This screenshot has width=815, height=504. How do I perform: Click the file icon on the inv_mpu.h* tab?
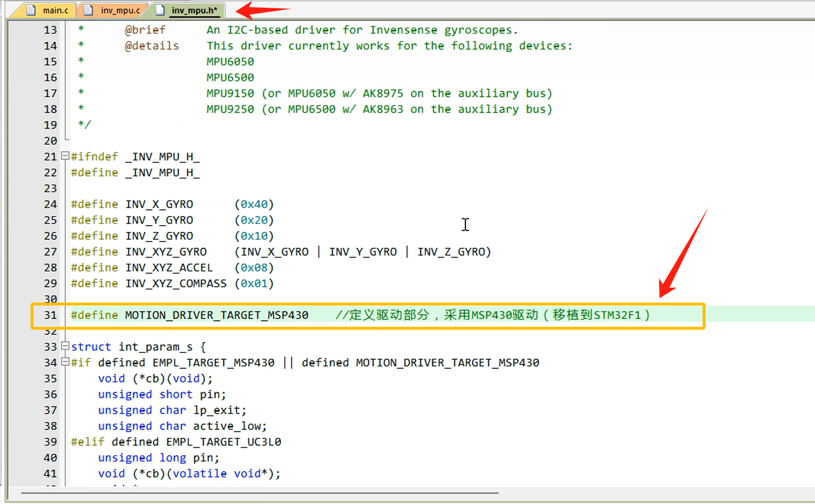click(x=160, y=10)
